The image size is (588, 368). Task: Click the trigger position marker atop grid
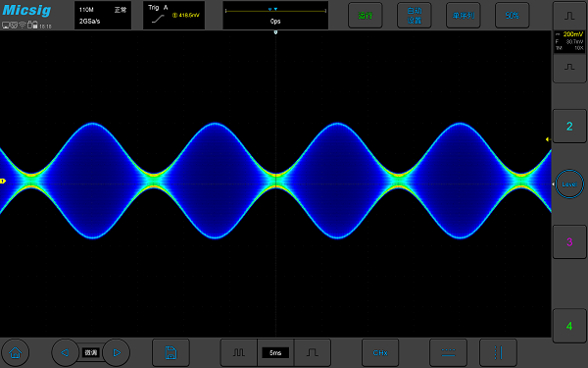click(275, 32)
